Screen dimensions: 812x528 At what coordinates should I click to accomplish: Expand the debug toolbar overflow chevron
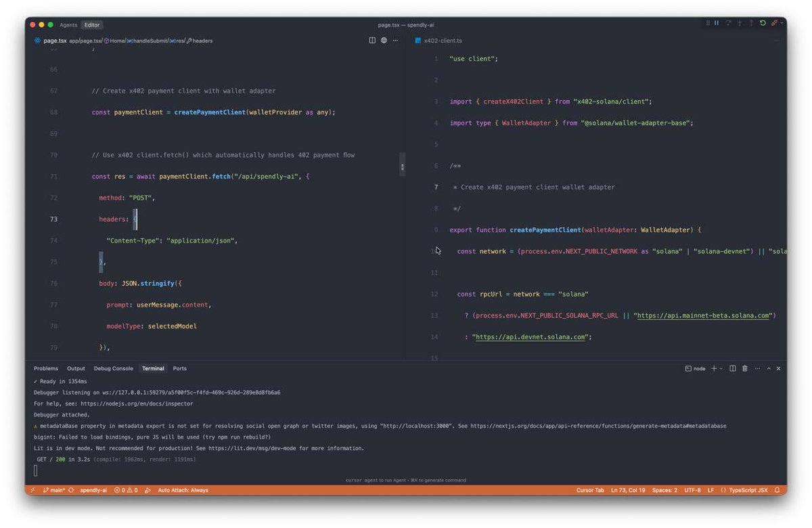coord(783,23)
